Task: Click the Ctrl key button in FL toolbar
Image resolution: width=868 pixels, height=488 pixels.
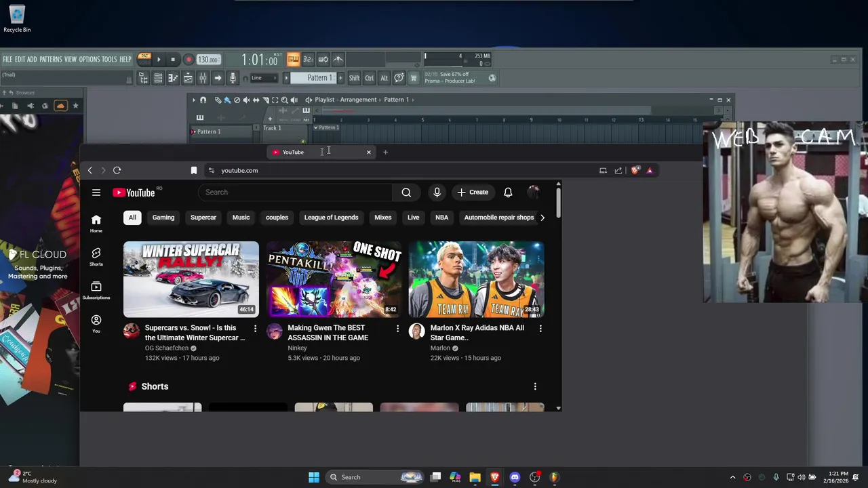Action: [x=369, y=78]
